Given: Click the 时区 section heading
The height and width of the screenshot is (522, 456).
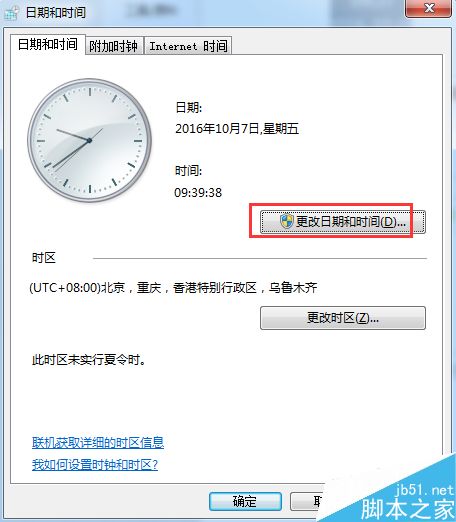Looking at the screenshot, I should coord(44,258).
